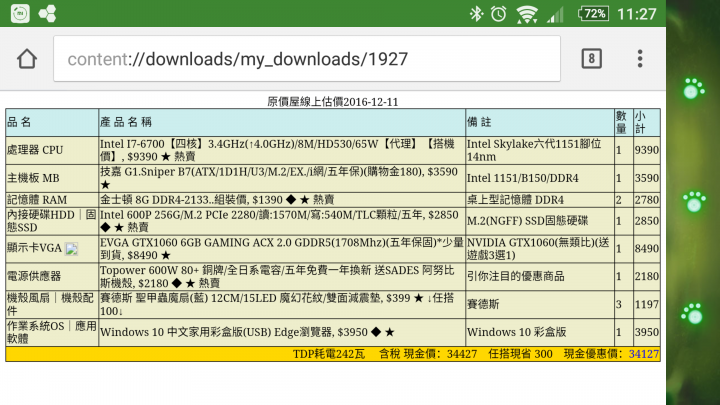720x405 pixels.
Task: Tap the broken image icon next to 顯示卡VGA
Action: tap(71, 249)
